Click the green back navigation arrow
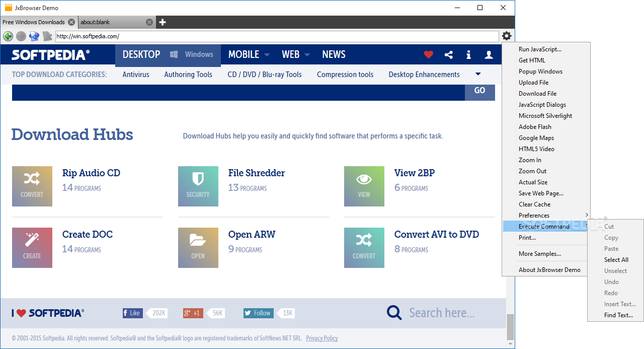The image size is (644, 349). pos(8,36)
